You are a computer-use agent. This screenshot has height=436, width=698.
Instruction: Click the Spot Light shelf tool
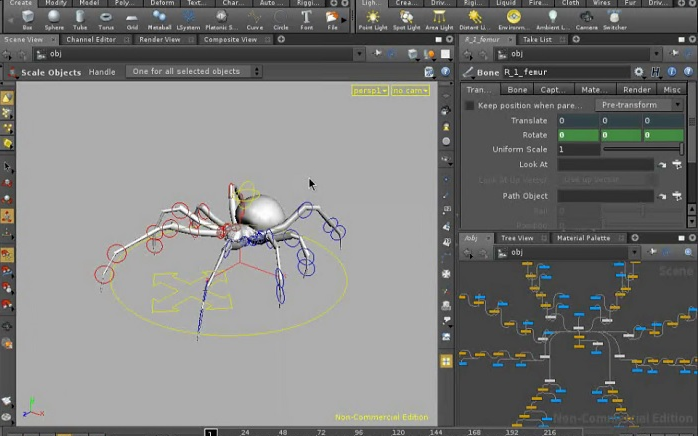(408, 18)
